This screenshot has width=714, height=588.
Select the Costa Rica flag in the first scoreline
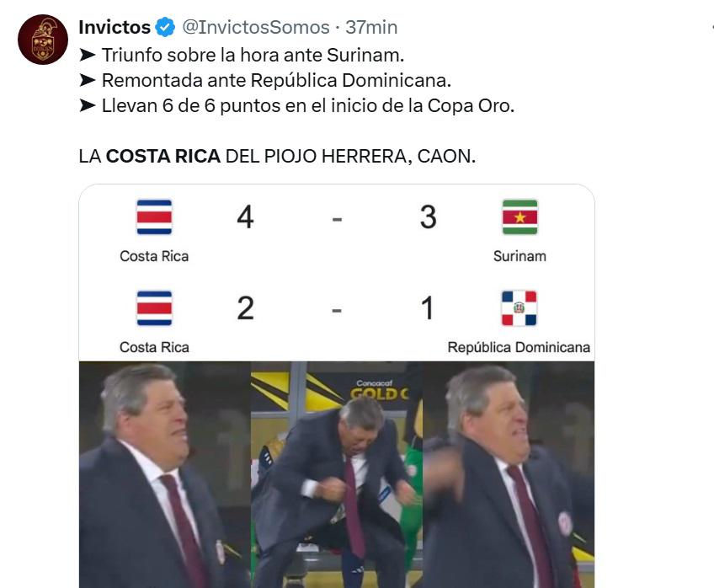pos(154,217)
